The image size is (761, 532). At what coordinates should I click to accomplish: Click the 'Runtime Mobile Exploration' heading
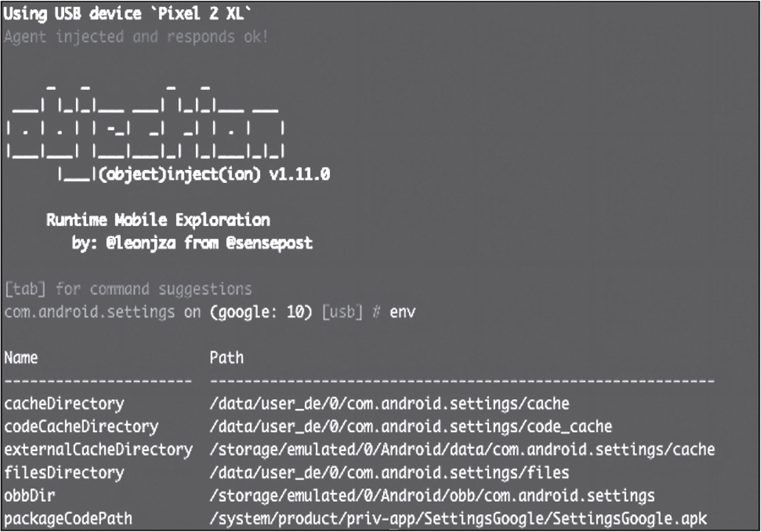tap(158, 220)
